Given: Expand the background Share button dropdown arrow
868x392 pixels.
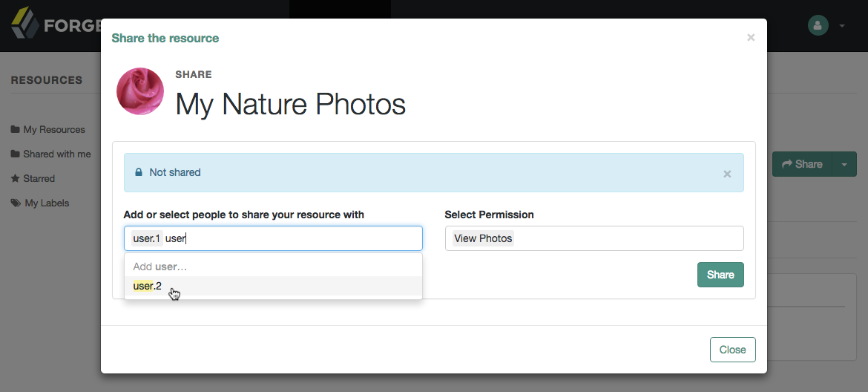Looking at the screenshot, I should pyautogui.click(x=844, y=164).
